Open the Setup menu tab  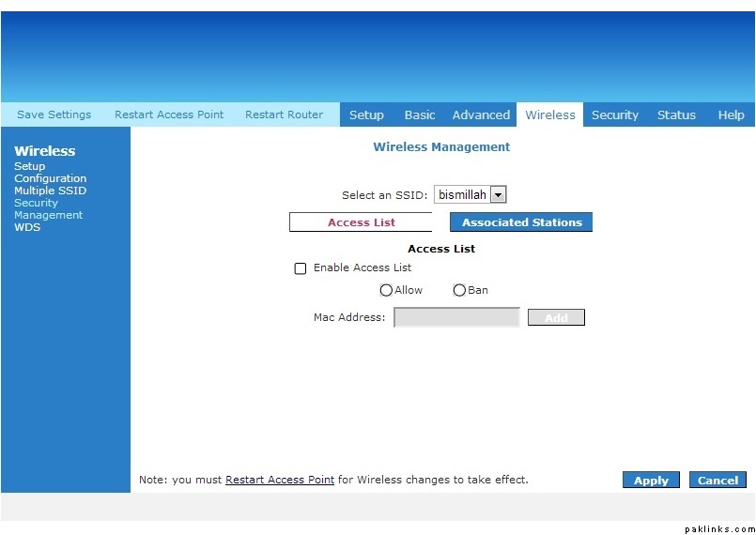(x=366, y=115)
